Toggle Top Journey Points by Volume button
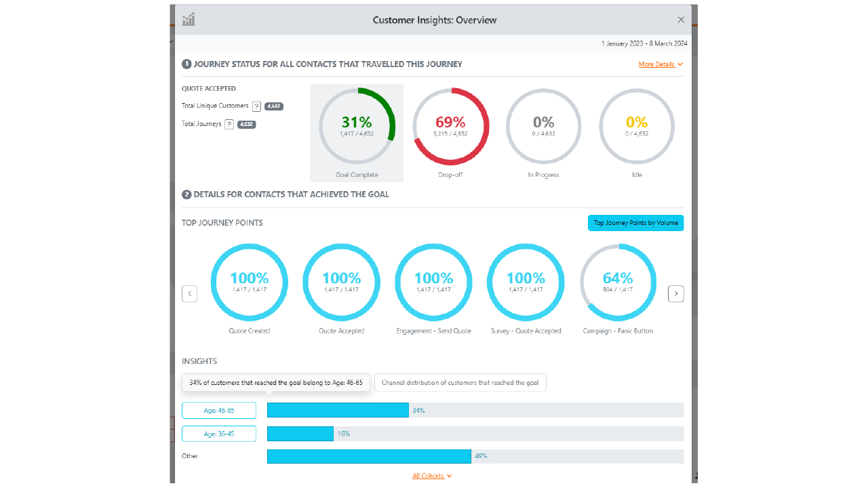 [x=635, y=223]
